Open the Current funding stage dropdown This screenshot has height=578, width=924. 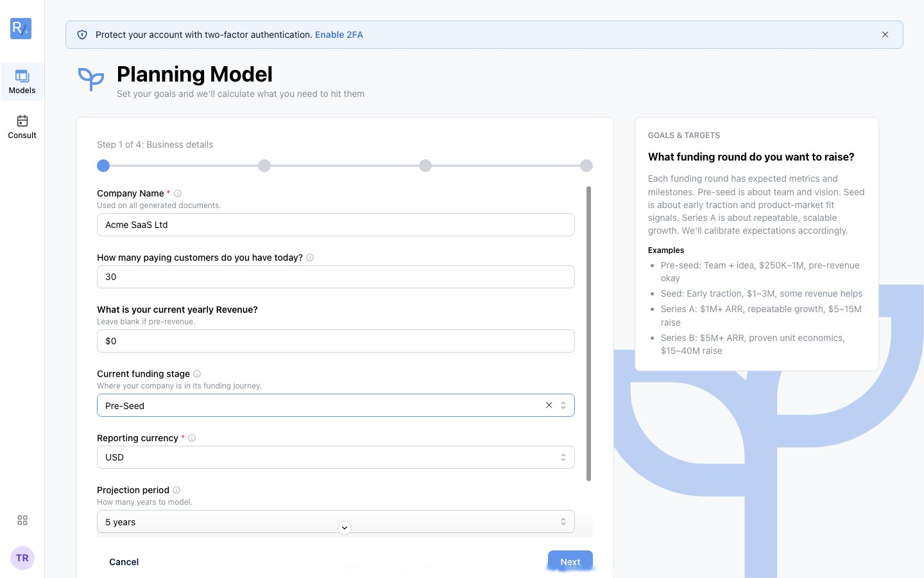tap(336, 405)
